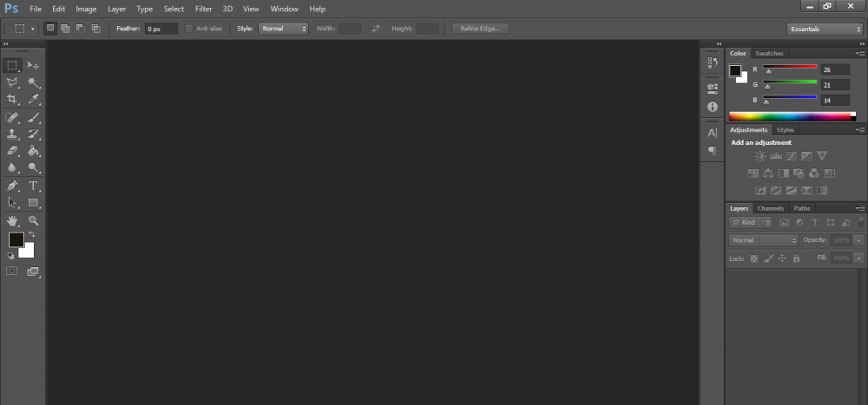
Task: Toggle lock all
Action: point(797,258)
